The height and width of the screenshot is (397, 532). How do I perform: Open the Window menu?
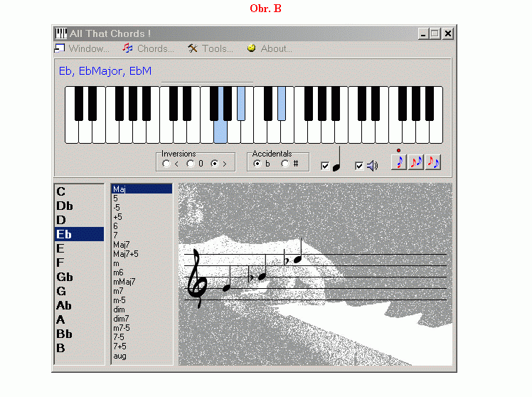coord(82,48)
